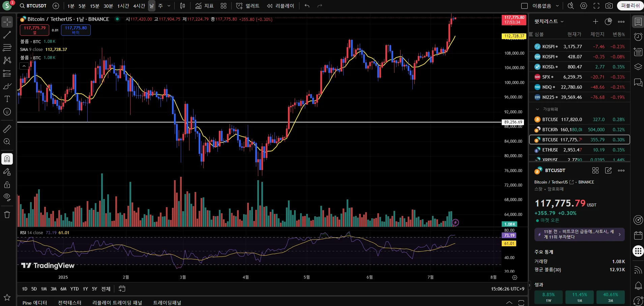644x306 pixels.
Task: Remove drawings with the trash icon
Action: tap(7, 215)
